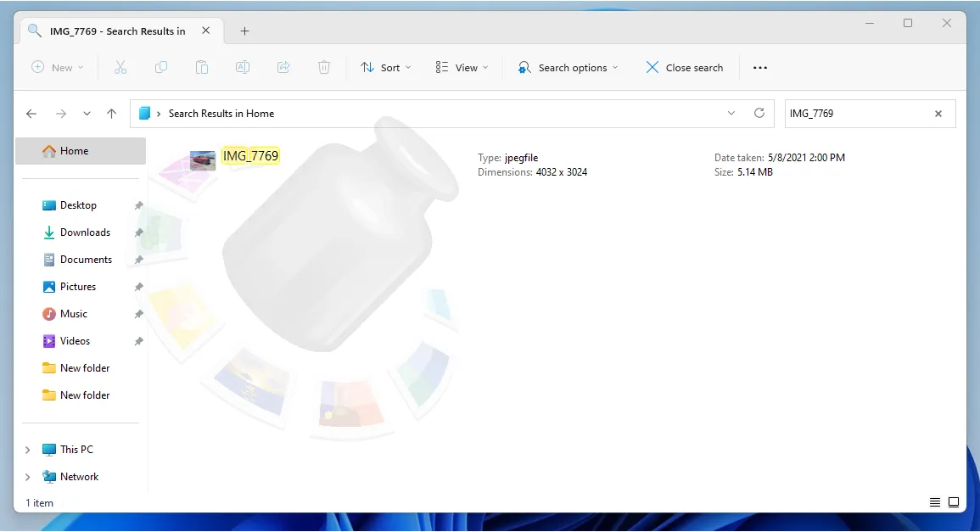This screenshot has height=532, width=980.
Task: Click the blue location icon in address bar
Action: 144,113
